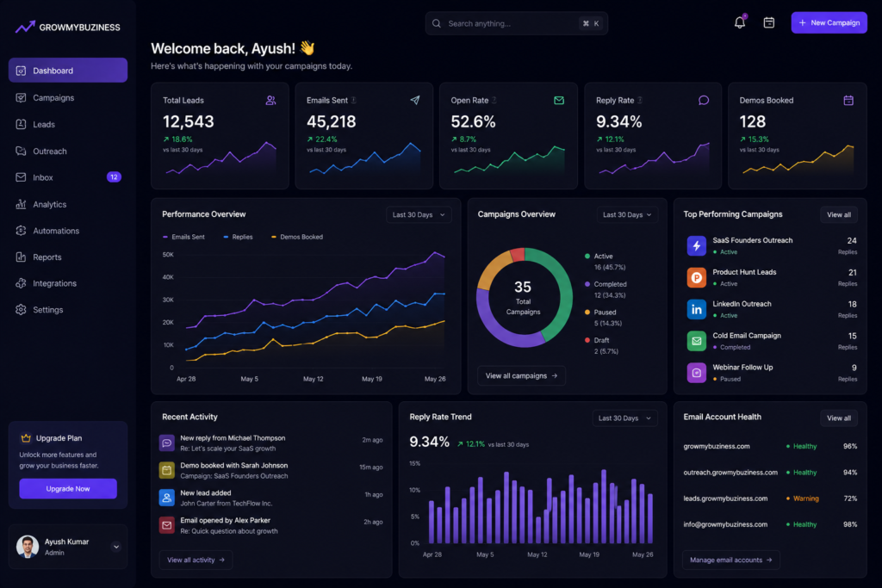Viewport: 882px width, 588px height.
Task: Click the Upgrade Now button
Action: click(x=68, y=488)
